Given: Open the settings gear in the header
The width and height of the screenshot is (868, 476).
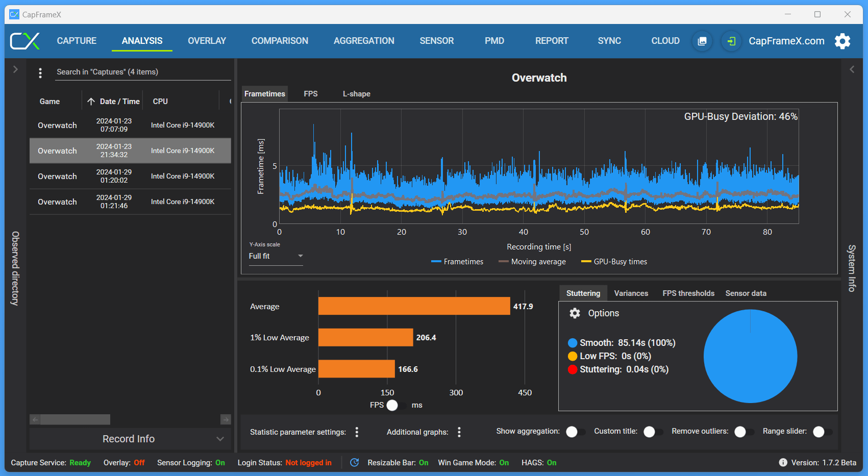Looking at the screenshot, I should coord(842,41).
